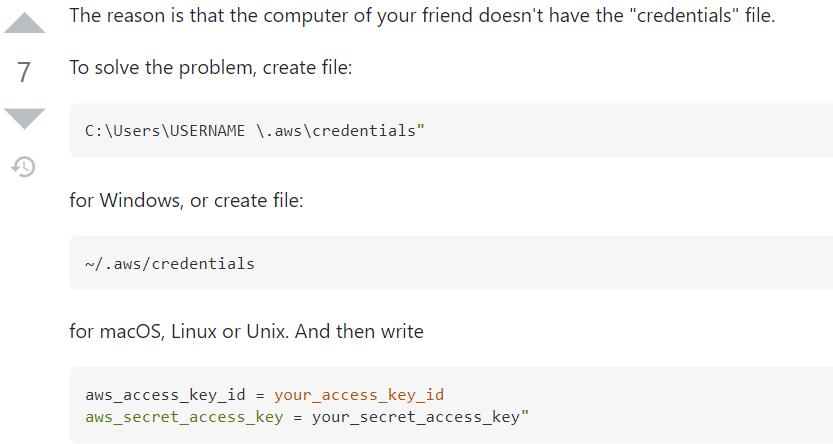Click the sentence starting "The reason is that"
Screen dimensions: 833x444
point(421,16)
